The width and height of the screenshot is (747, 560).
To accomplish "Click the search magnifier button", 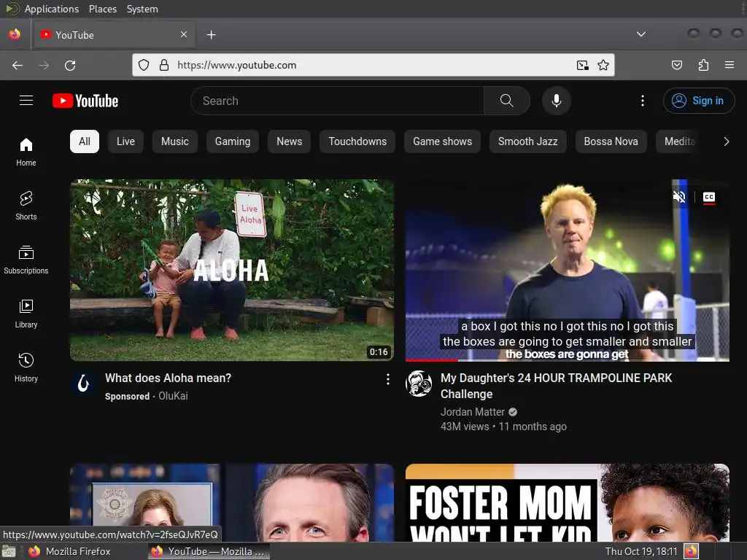I will (507, 101).
